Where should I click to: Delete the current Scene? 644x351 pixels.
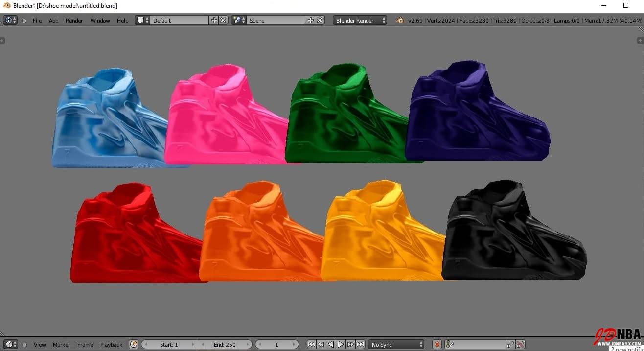(320, 20)
